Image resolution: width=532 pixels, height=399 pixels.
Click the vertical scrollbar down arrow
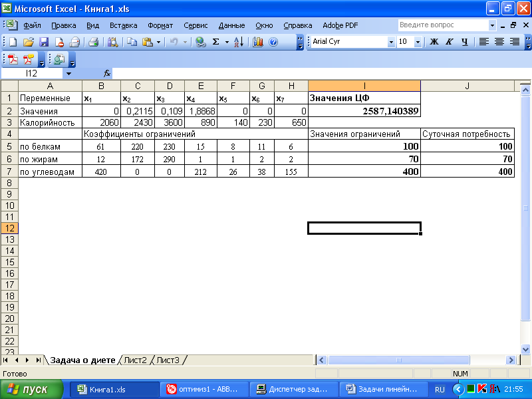click(x=525, y=348)
